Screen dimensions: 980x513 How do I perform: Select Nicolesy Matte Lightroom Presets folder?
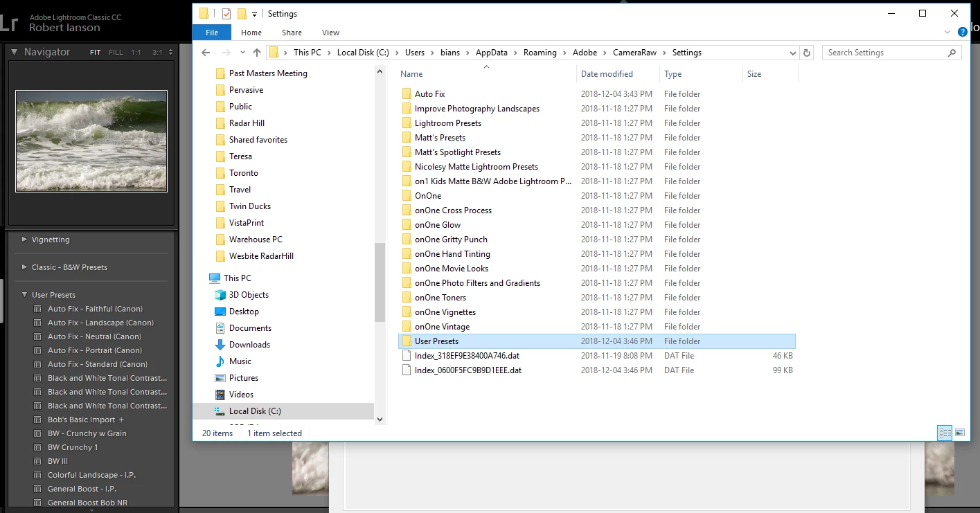(x=597, y=167)
